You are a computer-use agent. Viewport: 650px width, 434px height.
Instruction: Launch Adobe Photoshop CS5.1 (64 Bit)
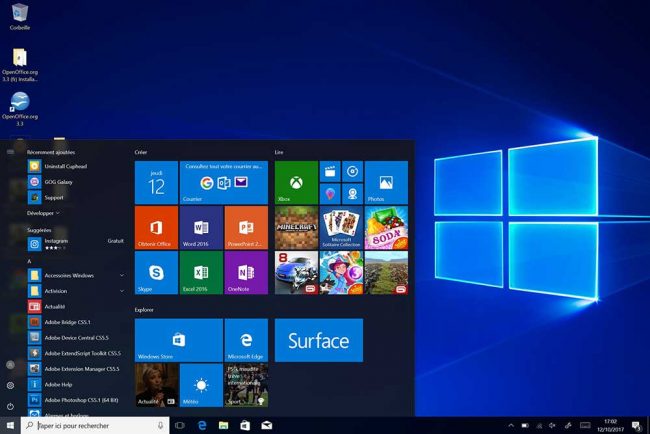(77, 400)
